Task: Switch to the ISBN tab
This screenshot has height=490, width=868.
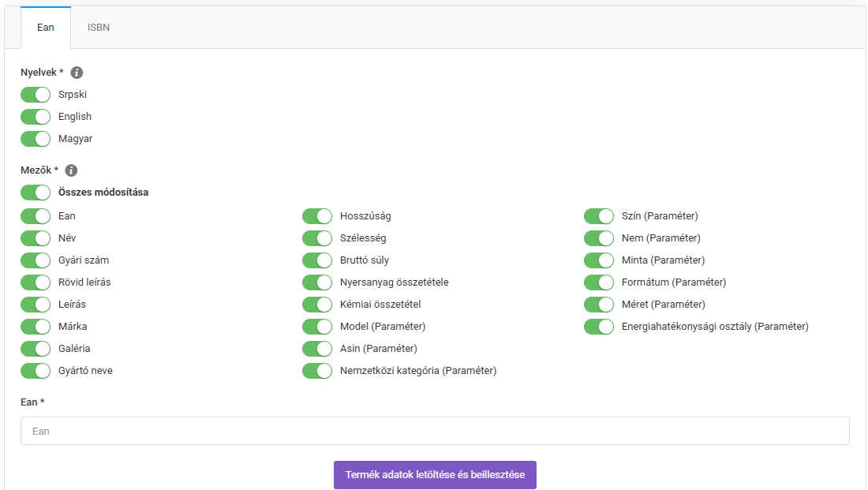Action: tap(99, 28)
